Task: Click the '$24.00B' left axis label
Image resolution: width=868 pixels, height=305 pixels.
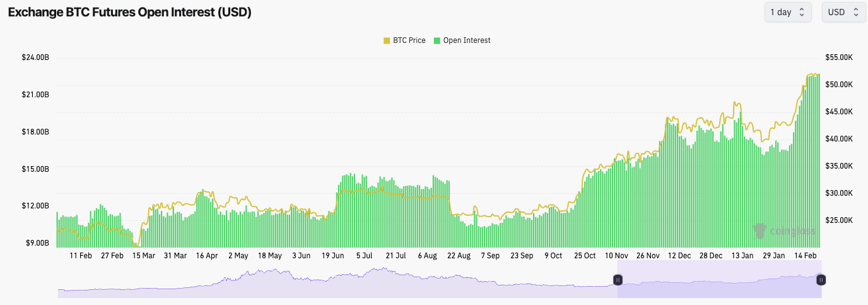Action: click(35, 57)
